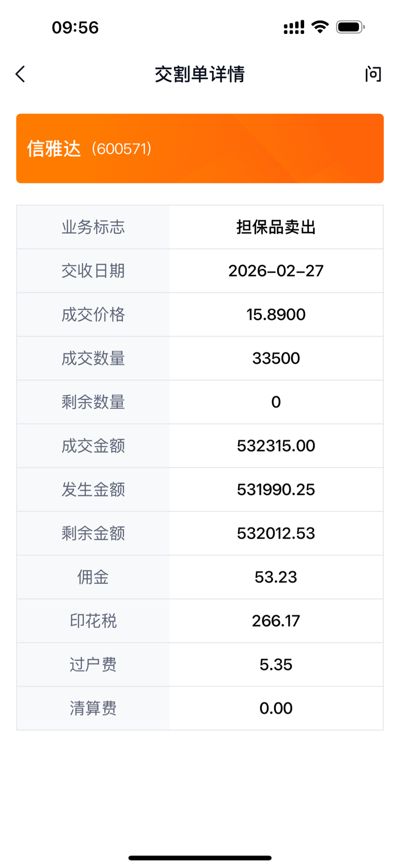Tap the 成交金额 value 532315.00

point(276,446)
